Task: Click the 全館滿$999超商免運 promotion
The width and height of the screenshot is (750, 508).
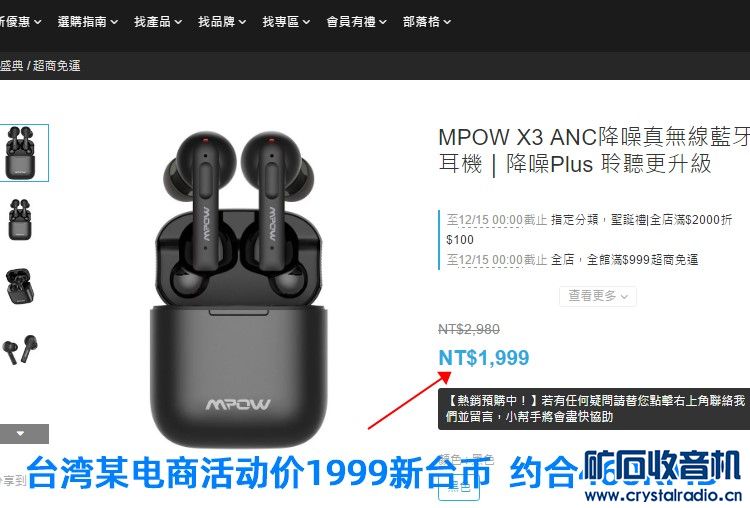Action: tap(572, 260)
